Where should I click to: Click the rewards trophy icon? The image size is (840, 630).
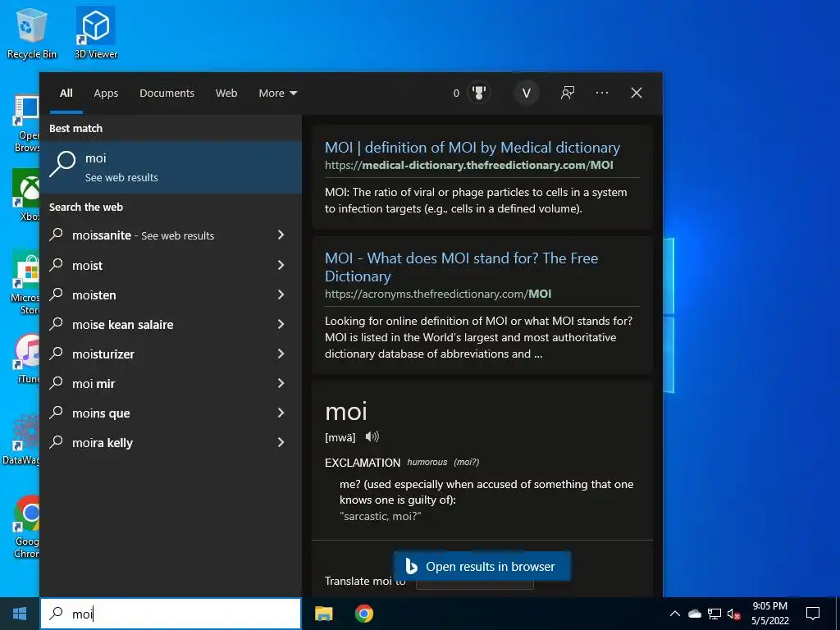479,94
